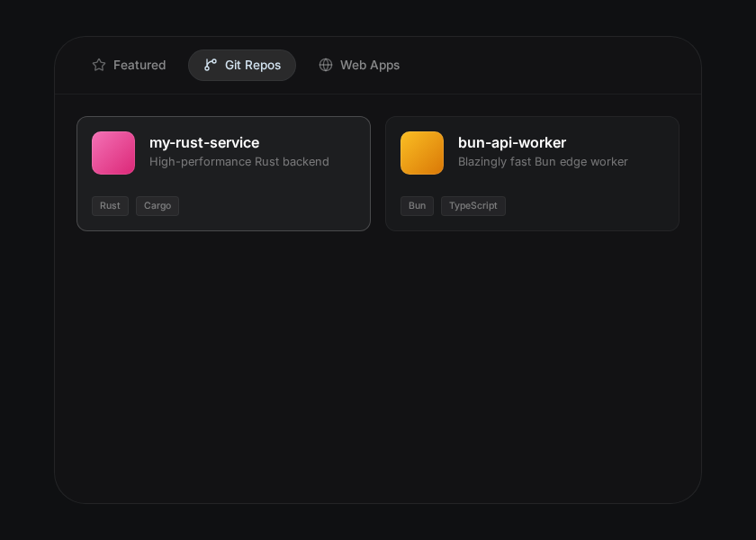Click the git branch icon on Git Repos tab

(x=211, y=65)
